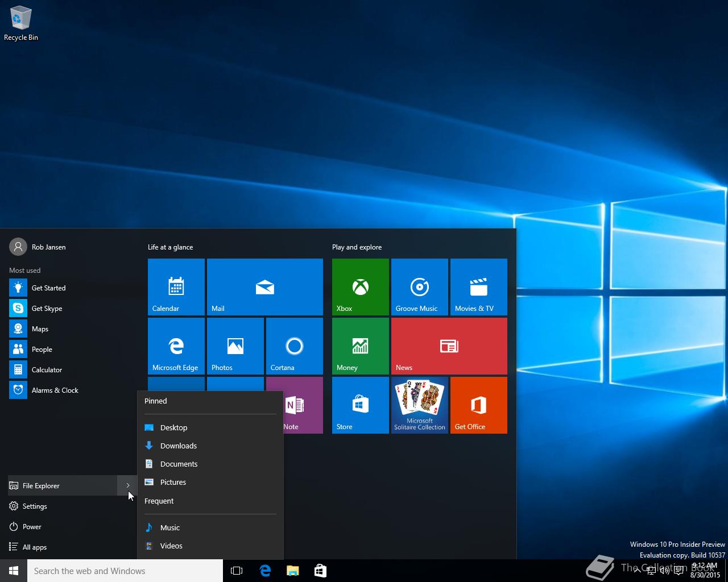Open File Explorer from Start menu
This screenshot has height=582, width=728.
click(x=61, y=486)
